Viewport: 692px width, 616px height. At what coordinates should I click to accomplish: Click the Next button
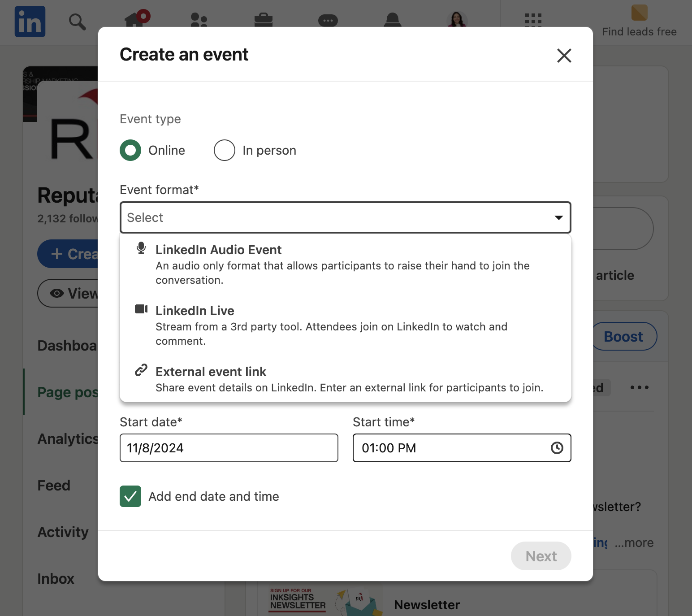point(541,556)
